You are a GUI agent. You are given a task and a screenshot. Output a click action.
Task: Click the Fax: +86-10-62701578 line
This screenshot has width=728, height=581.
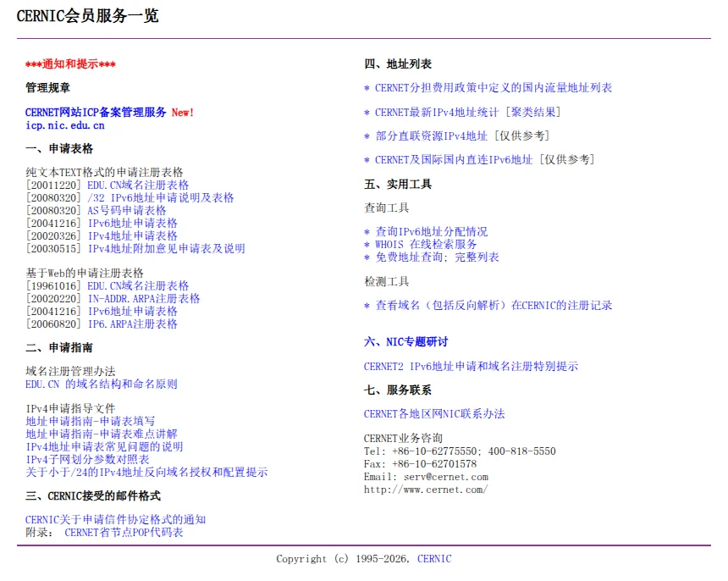point(420,464)
